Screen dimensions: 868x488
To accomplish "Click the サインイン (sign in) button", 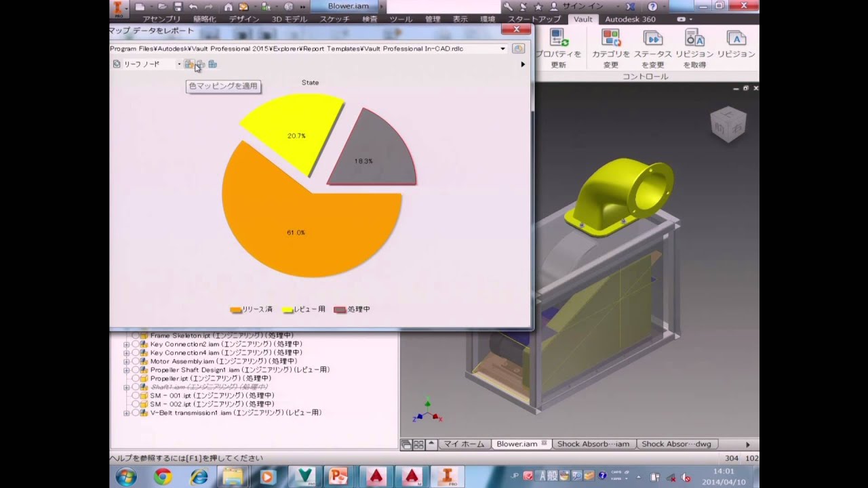I will [x=578, y=6].
